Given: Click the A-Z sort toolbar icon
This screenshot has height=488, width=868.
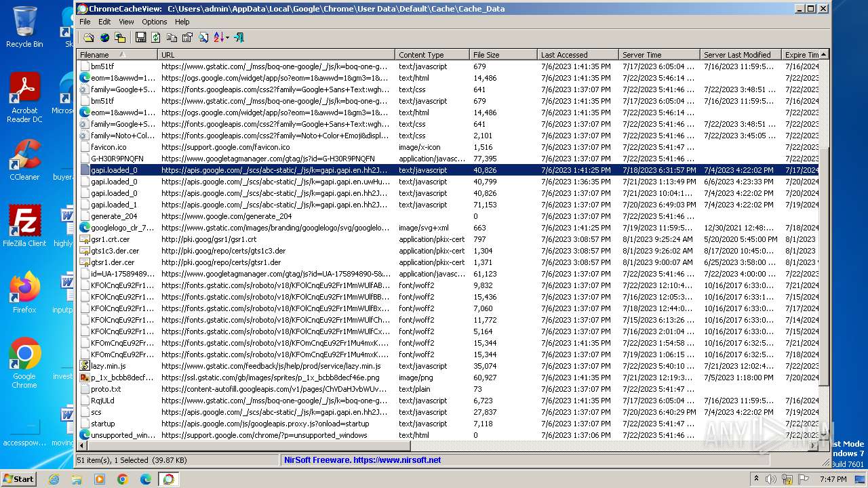Looking at the screenshot, I should (x=218, y=37).
